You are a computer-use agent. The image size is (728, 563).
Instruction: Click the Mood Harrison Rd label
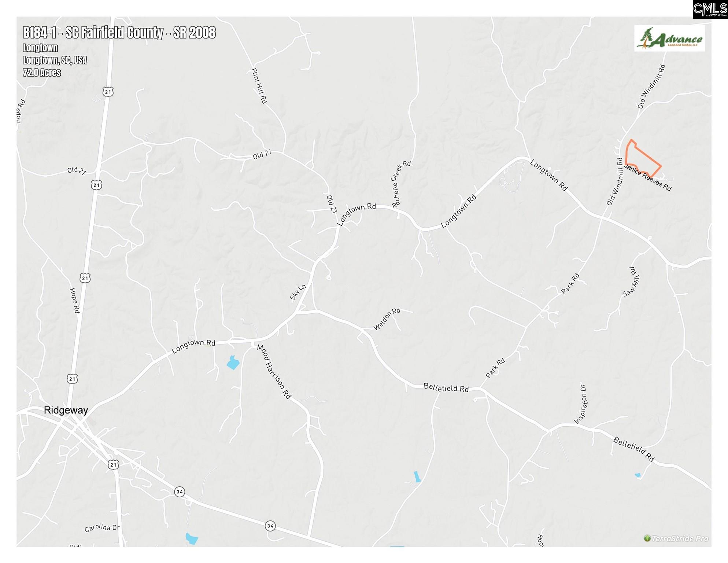[x=274, y=371]
